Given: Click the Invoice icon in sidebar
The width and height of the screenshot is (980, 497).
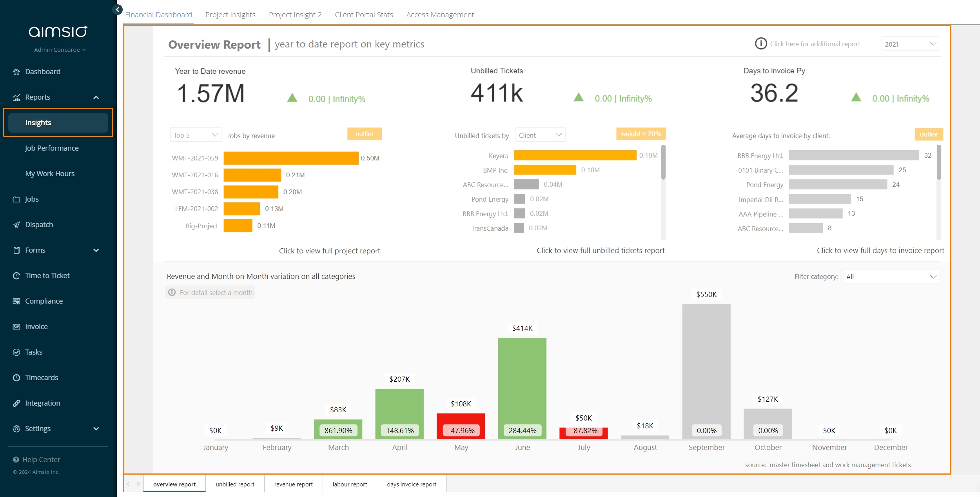Looking at the screenshot, I should click(16, 327).
